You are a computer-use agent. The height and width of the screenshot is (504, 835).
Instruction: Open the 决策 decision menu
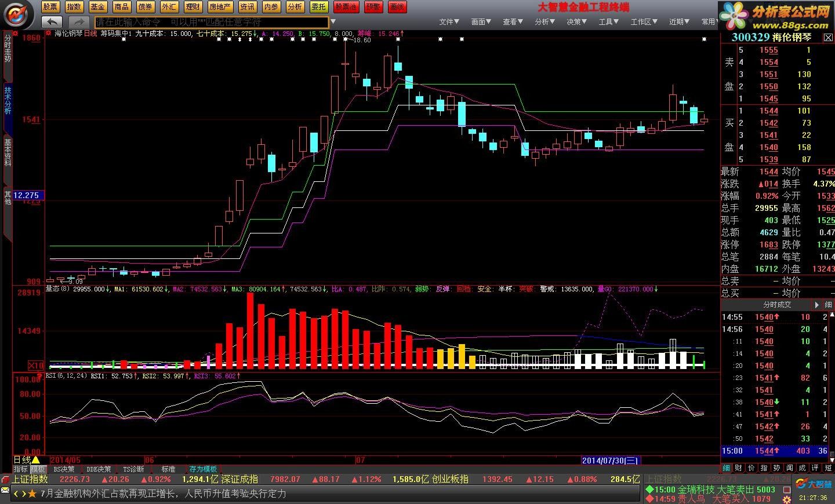click(x=576, y=21)
